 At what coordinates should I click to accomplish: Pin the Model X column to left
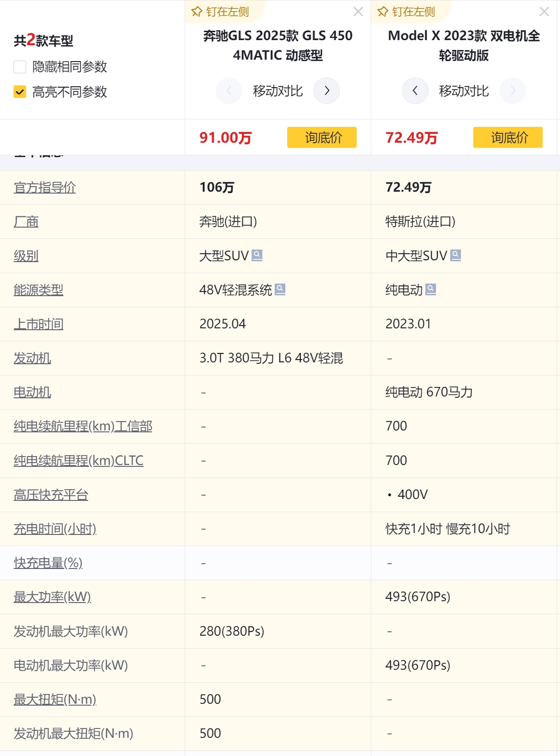coord(407,12)
